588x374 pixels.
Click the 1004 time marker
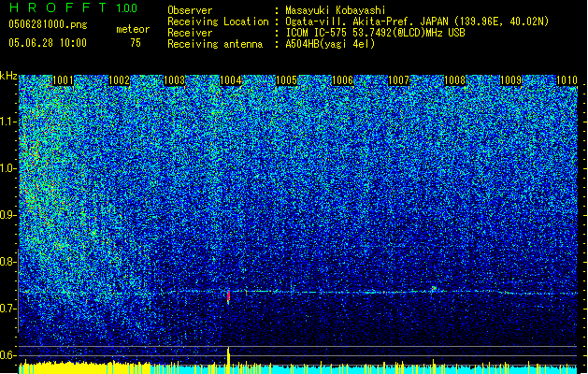pos(230,80)
